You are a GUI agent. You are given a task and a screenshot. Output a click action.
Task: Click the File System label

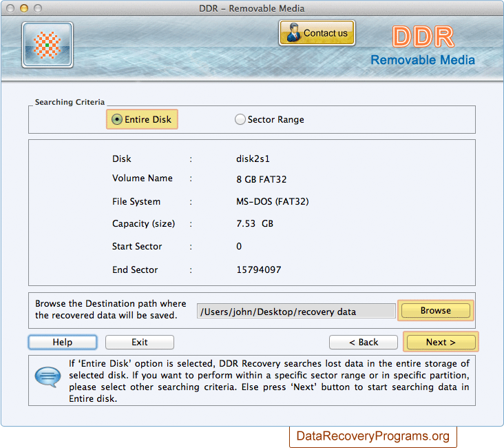[136, 202]
